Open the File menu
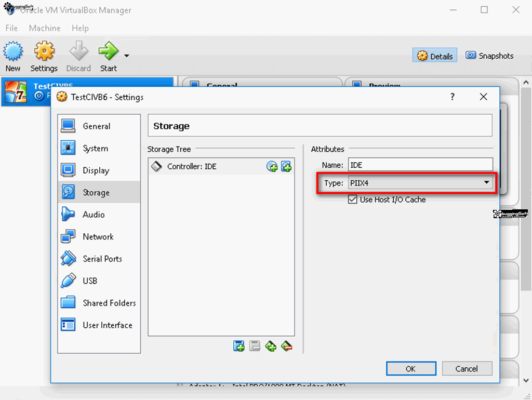Image resolution: width=532 pixels, height=400 pixels. (11, 28)
